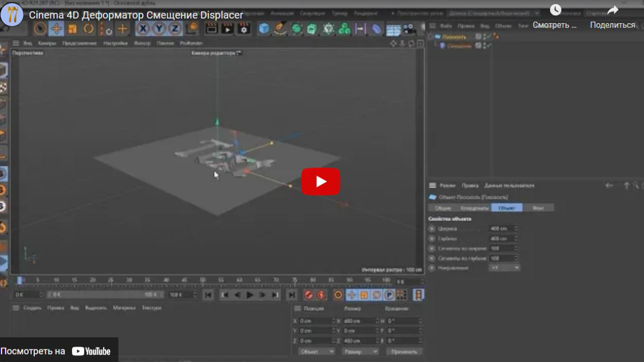This screenshot has width=644, height=362.
Task: Click timeline ruler at frame 50
Action: click(x=203, y=281)
